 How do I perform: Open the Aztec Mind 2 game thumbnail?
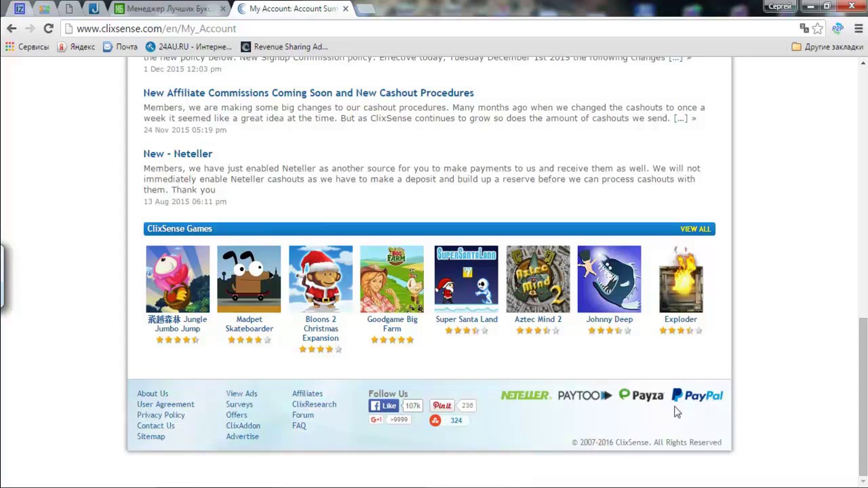(538, 279)
